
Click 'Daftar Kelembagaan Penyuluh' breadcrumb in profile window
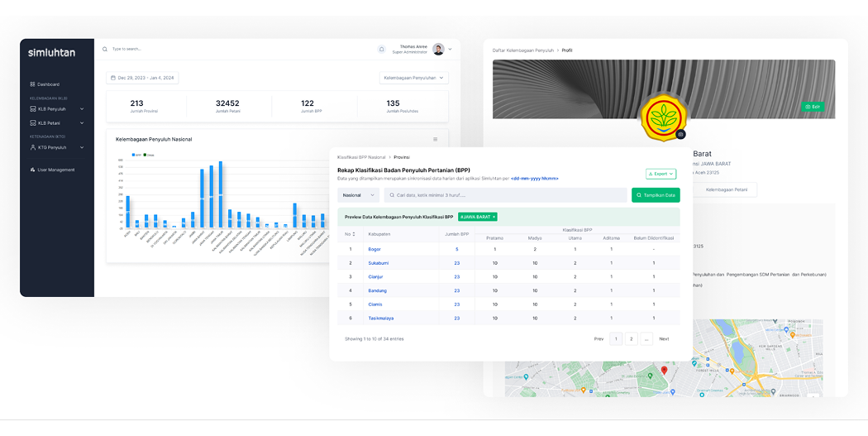[x=523, y=50]
